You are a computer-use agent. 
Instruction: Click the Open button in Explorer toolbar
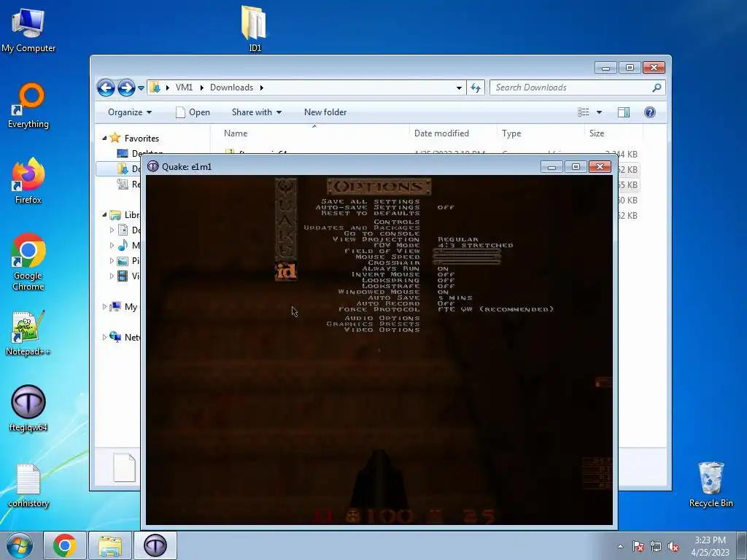tap(193, 112)
